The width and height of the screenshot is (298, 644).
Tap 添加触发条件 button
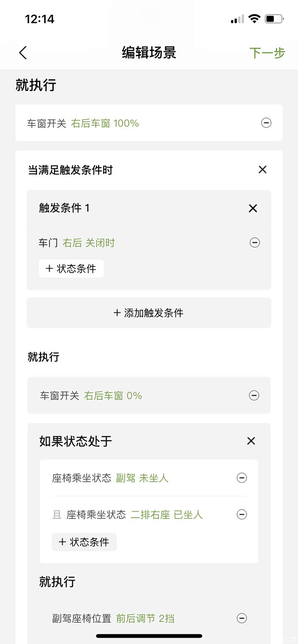pyautogui.click(x=149, y=313)
